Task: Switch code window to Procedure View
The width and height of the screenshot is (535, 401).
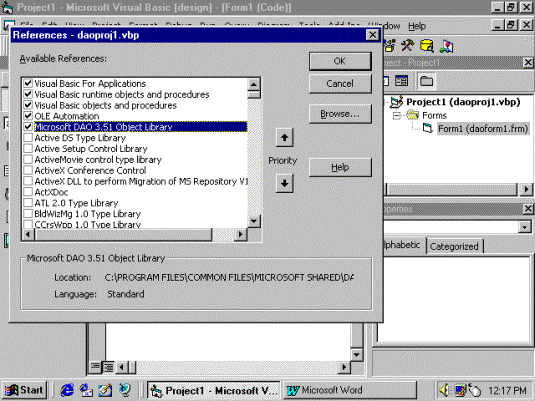Action: pyautogui.click(x=95, y=367)
